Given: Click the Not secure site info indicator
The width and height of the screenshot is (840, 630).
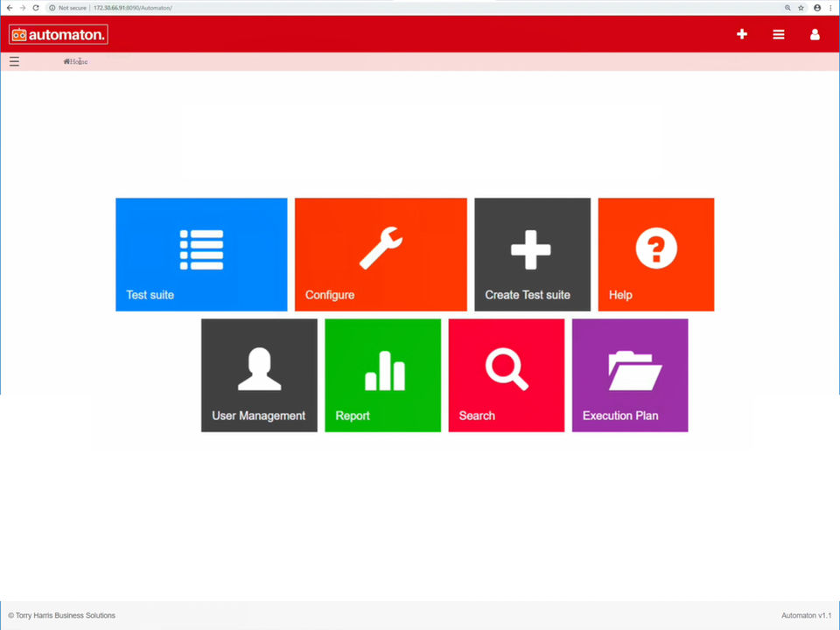Looking at the screenshot, I should 68,8.
